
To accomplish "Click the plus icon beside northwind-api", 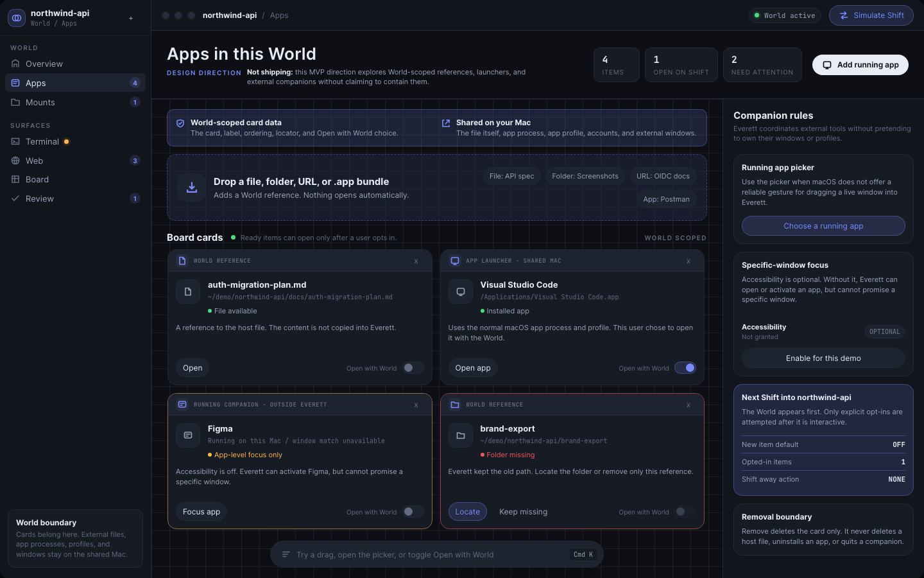I will pos(131,18).
